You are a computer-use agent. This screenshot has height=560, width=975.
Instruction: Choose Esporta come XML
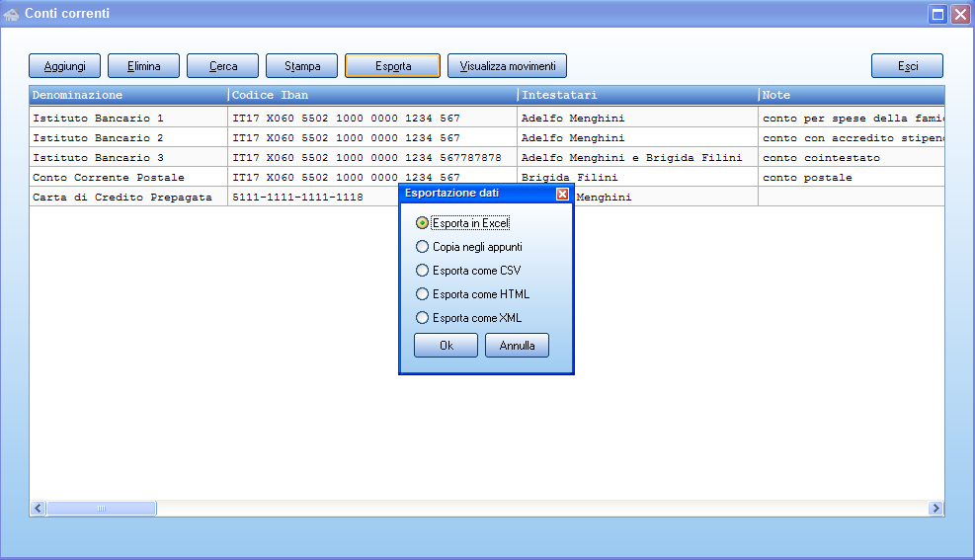[469, 318]
